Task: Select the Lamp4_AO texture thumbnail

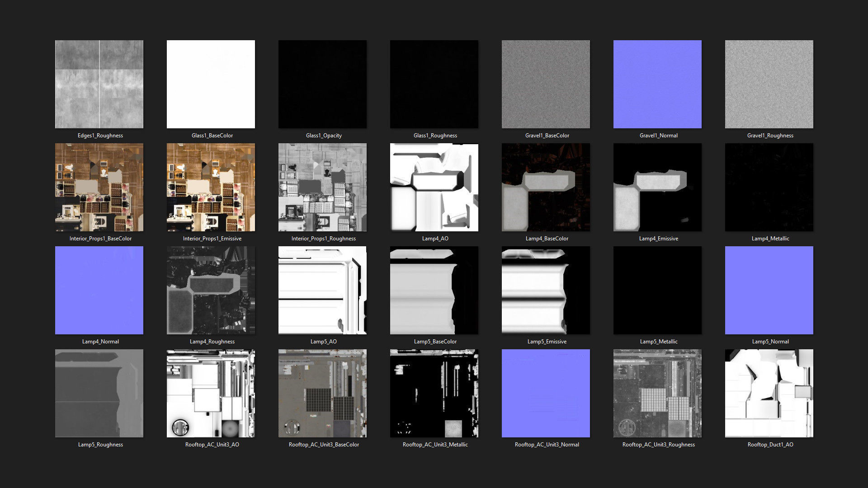Action: 434,187
